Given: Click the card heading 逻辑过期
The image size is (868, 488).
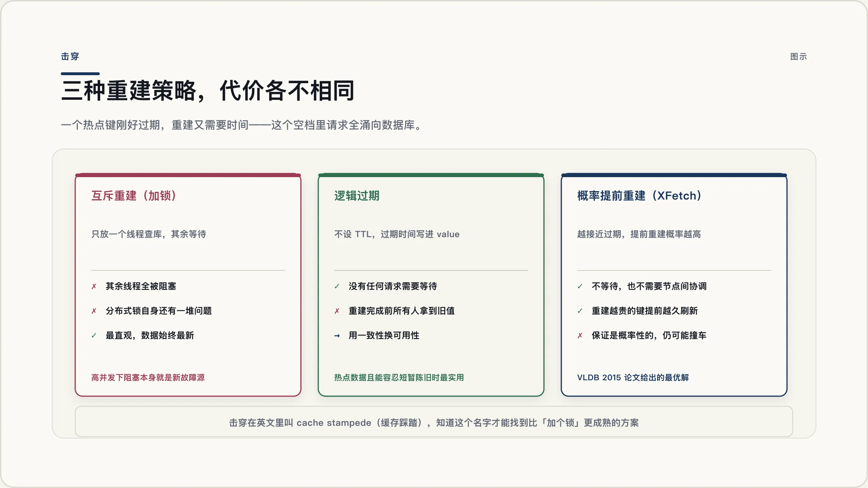Looking at the screenshot, I should 357,196.
